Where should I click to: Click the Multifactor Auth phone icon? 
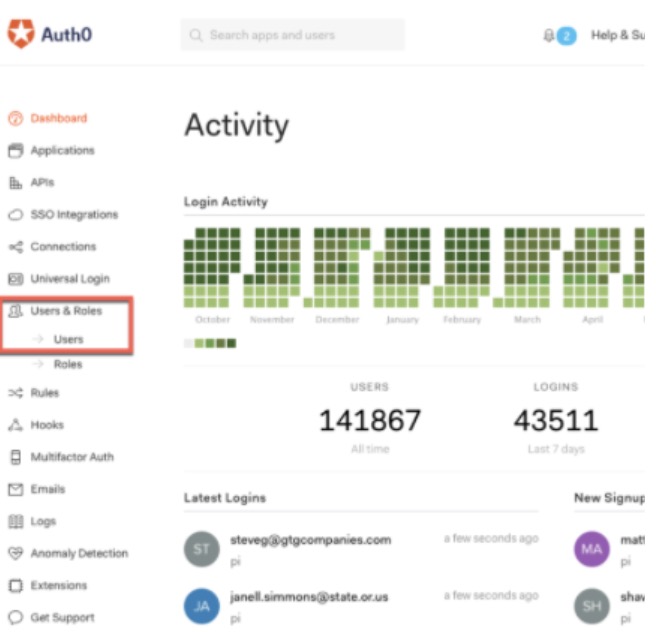point(15,457)
